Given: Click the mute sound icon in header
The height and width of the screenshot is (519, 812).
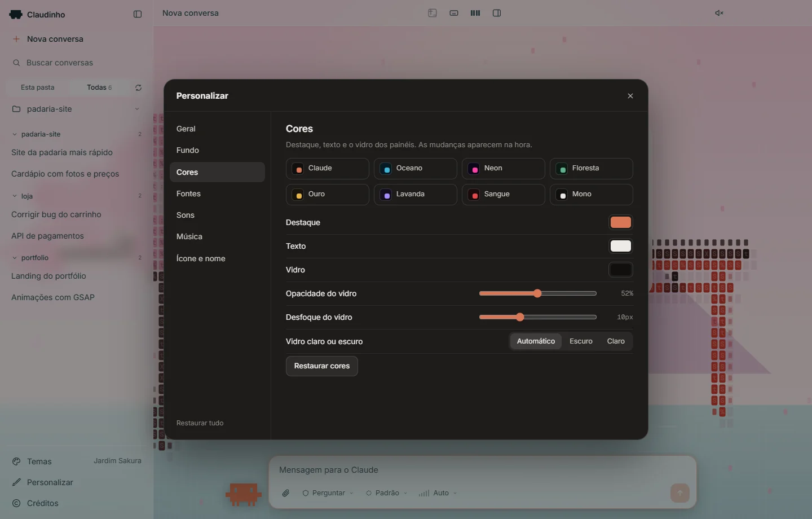Looking at the screenshot, I should click(x=720, y=13).
